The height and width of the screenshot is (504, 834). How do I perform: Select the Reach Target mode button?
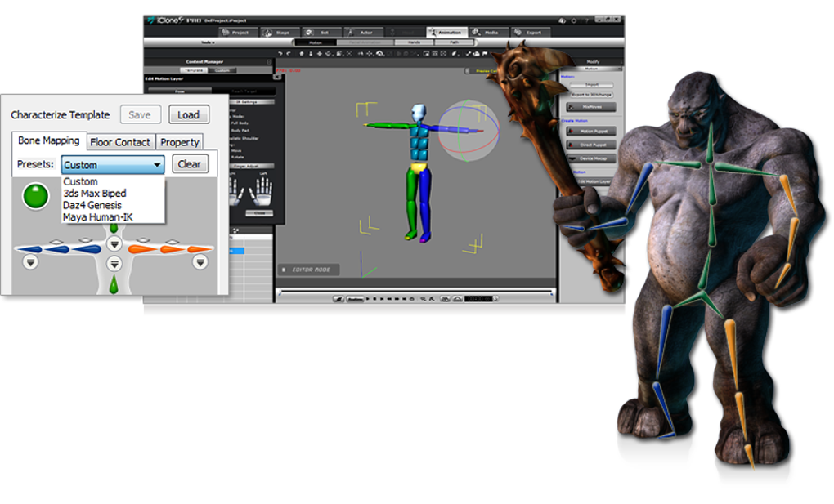244,91
